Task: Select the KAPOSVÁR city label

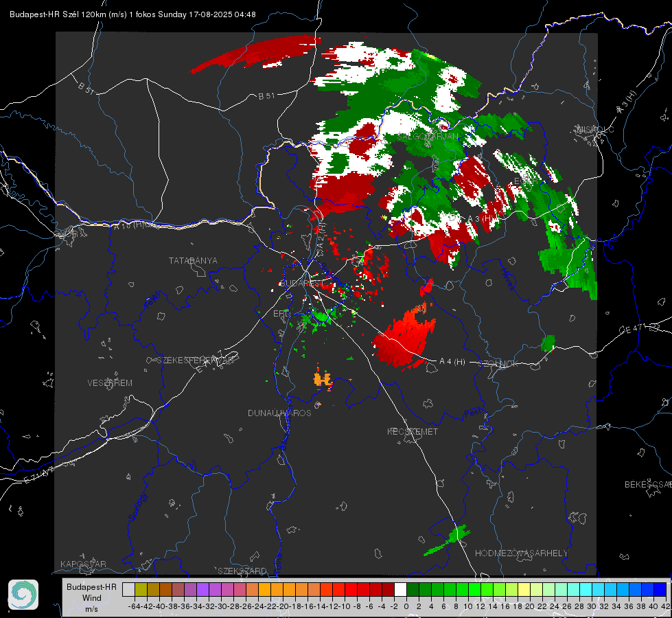Action: [x=83, y=564]
